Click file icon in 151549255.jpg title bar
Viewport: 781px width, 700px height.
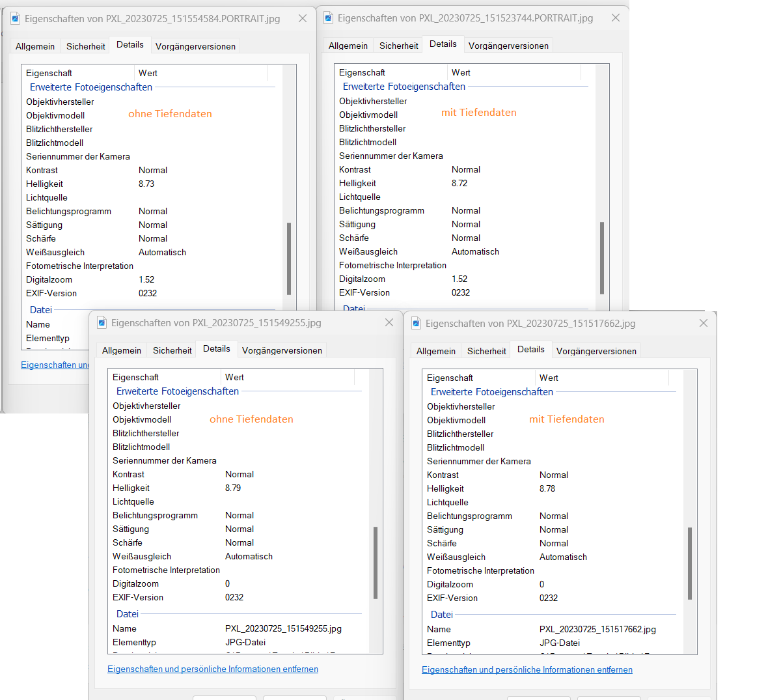coord(102,322)
